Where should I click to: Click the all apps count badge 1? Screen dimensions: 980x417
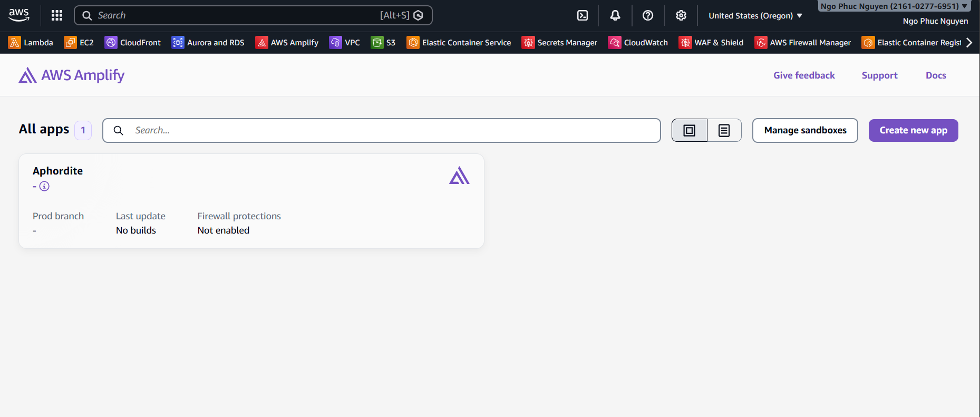point(83,130)
